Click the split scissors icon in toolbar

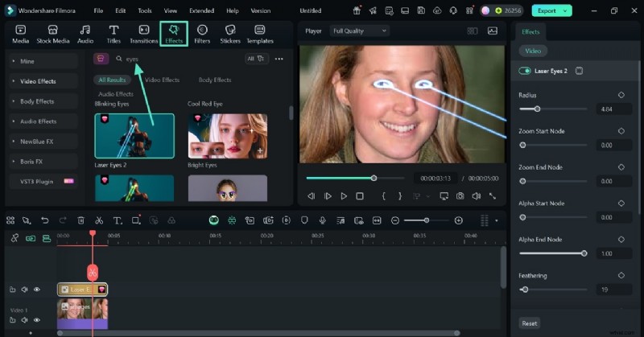tap(99, 220)
